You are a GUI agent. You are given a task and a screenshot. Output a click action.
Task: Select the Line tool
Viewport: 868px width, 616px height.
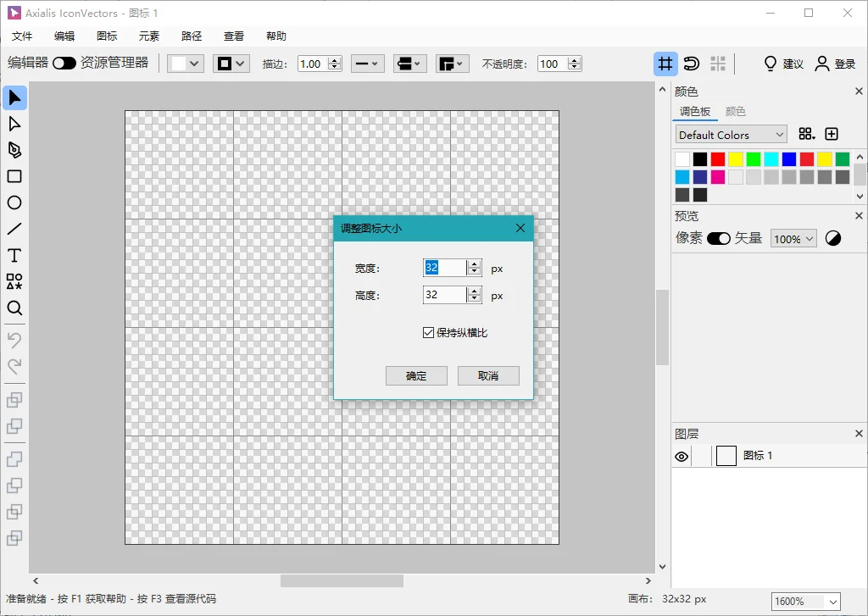coord(14,229)
